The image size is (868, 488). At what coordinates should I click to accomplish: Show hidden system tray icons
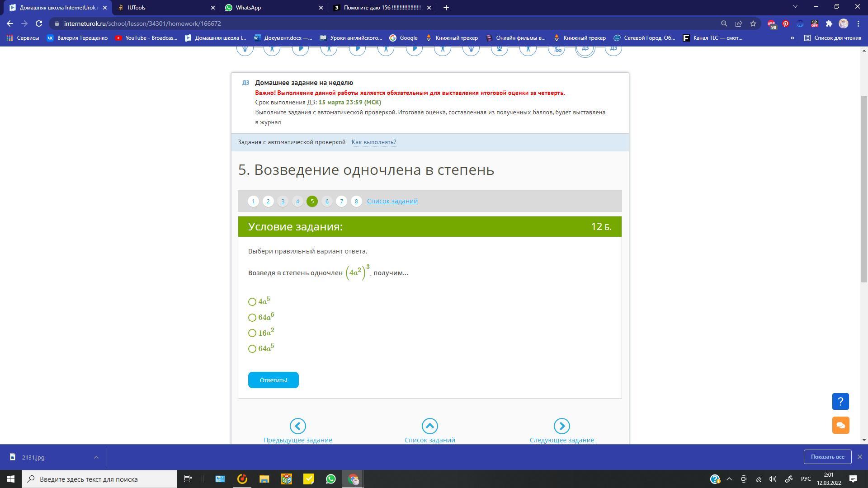tap(729, 479)
